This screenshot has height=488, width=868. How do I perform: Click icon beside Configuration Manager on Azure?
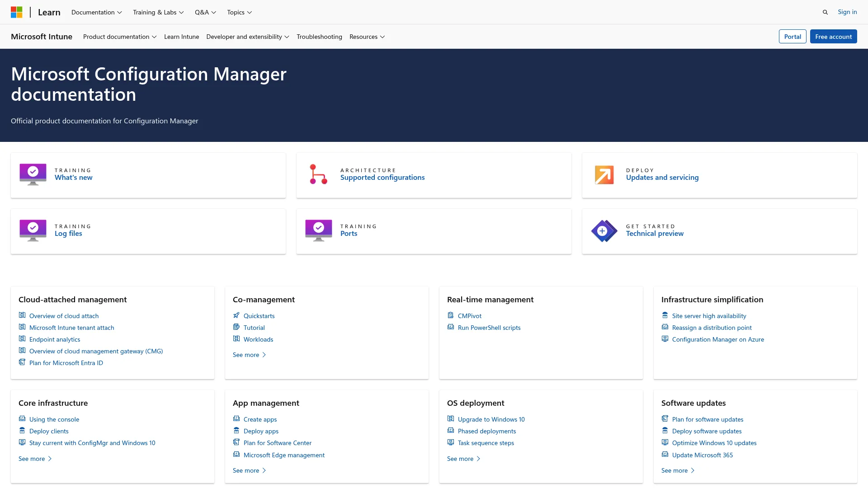tap(665, 339)
